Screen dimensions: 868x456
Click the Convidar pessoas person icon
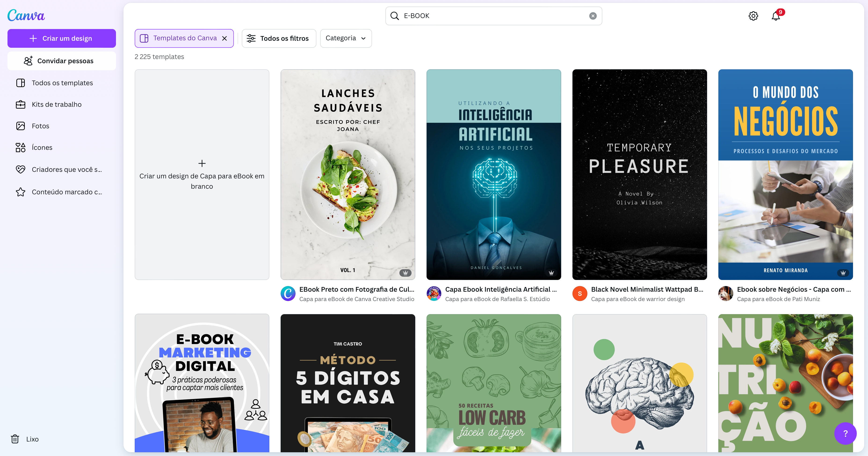click(x=28, y=61)
